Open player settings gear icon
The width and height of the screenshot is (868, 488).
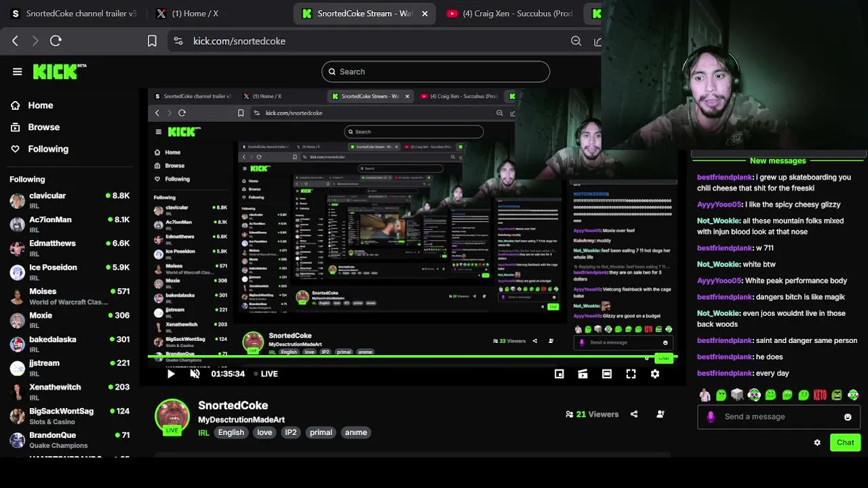pos(655,373)
